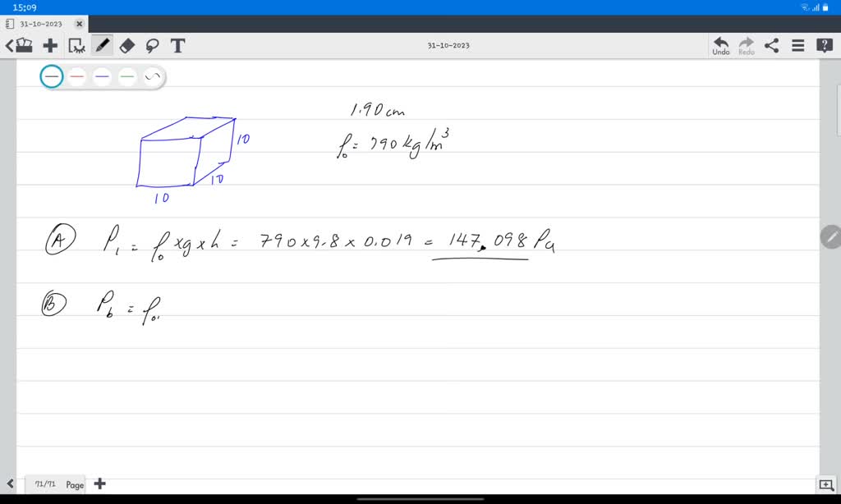
Task: Click the Undo icon
Action: (720, 45)
